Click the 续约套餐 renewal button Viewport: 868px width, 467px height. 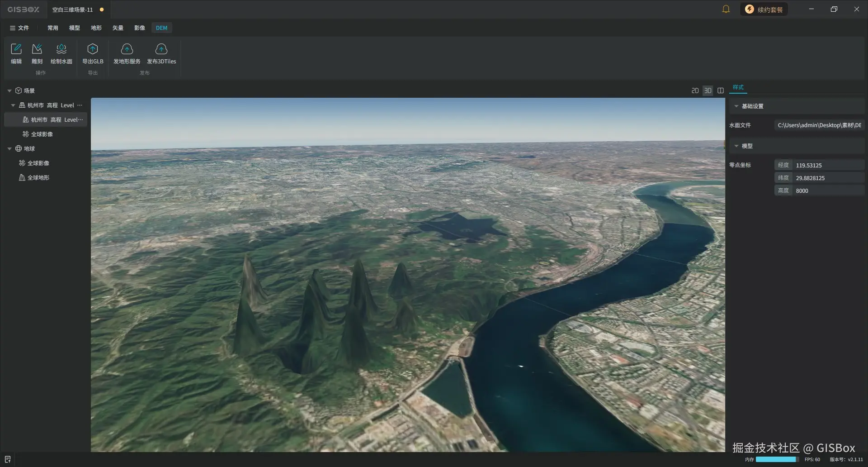point(764,9)
